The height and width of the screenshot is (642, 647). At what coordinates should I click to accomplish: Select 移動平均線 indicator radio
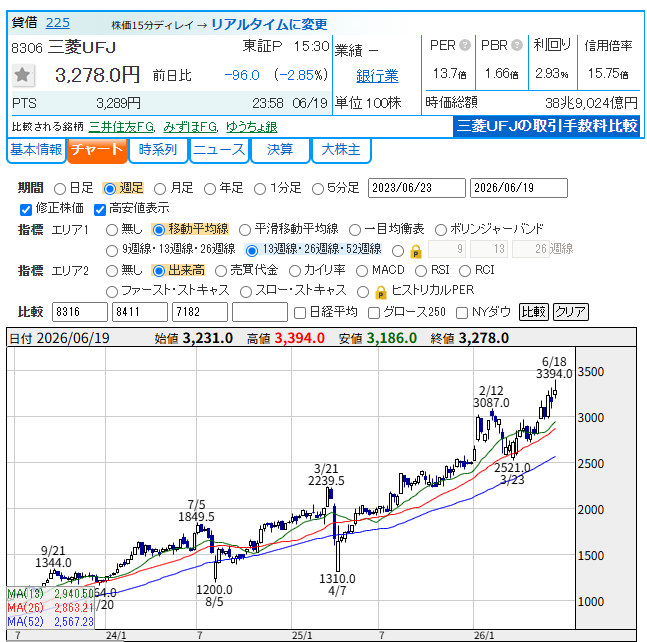coord(158,230)
